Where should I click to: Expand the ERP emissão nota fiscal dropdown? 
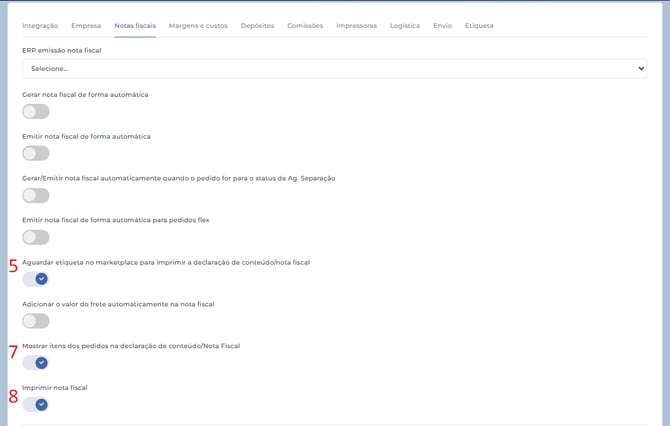click(x=334, y=69)
